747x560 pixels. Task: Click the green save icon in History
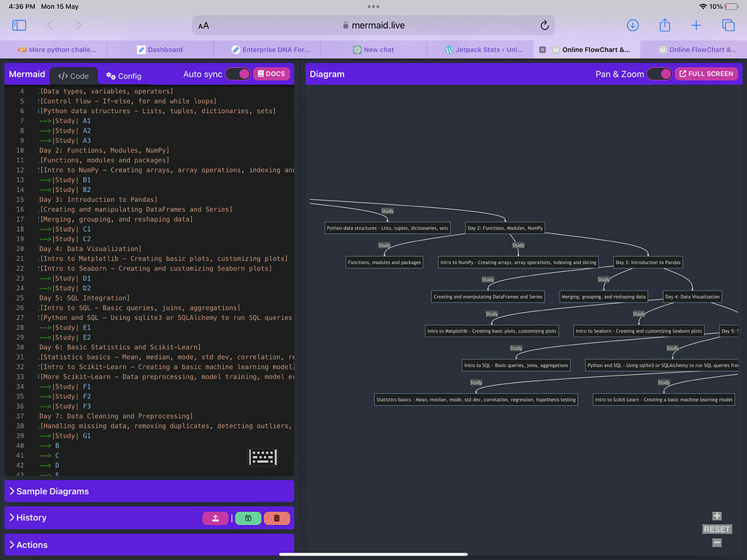248,518
